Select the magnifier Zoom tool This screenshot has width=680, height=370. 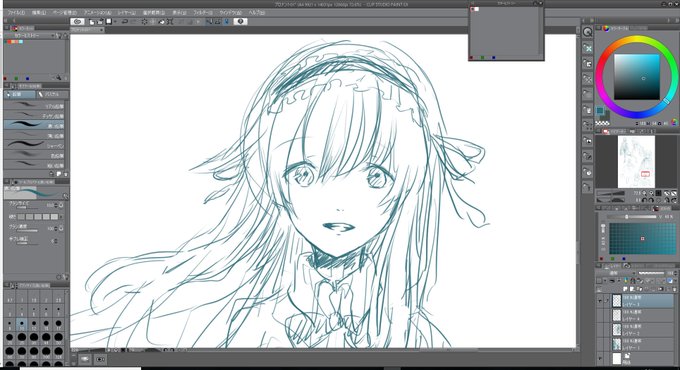point(587,32)
